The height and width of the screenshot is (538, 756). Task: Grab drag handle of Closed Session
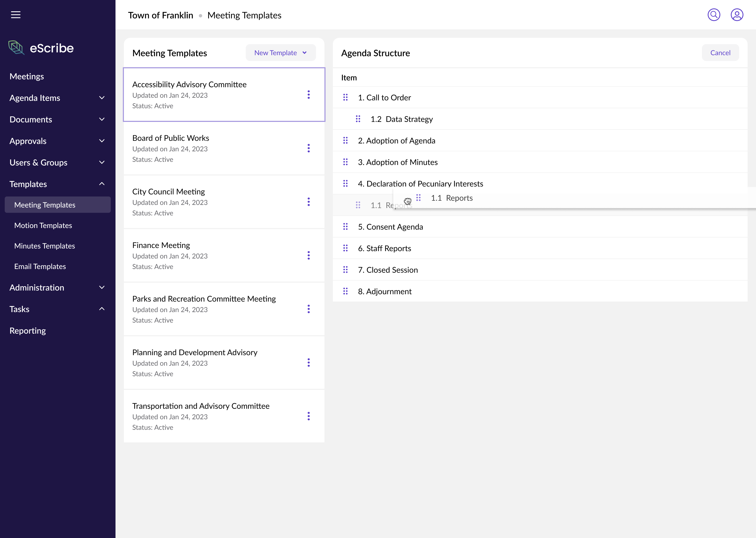pos(345,270)
